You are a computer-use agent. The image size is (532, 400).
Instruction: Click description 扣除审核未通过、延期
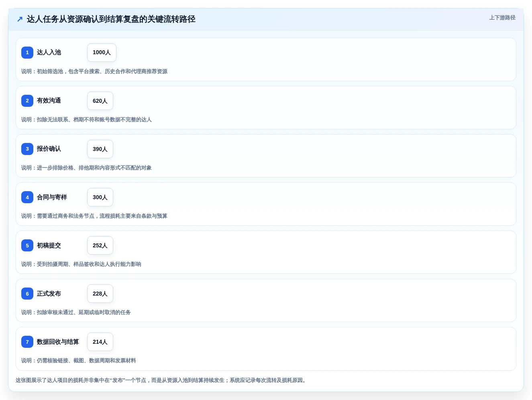76,312
